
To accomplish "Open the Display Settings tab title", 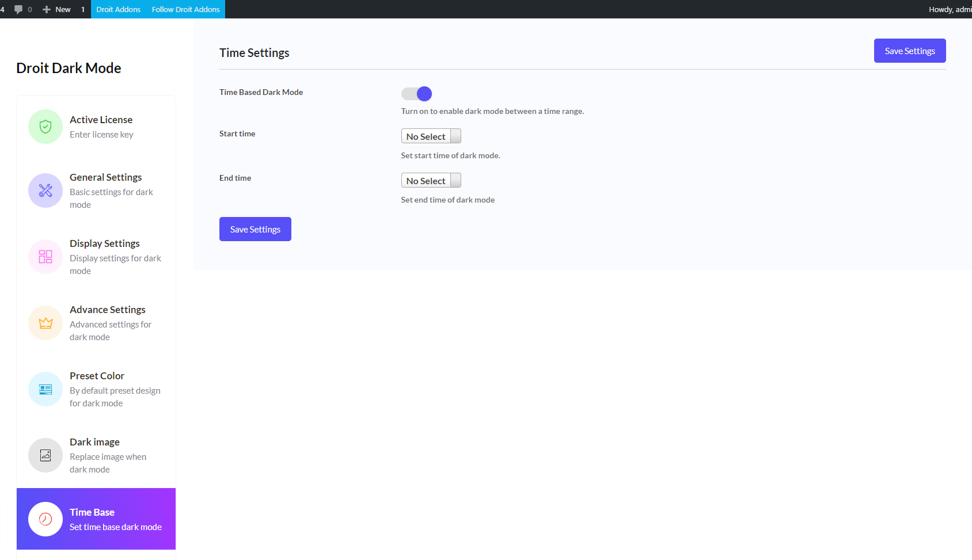I will click(x=105, y=243).
